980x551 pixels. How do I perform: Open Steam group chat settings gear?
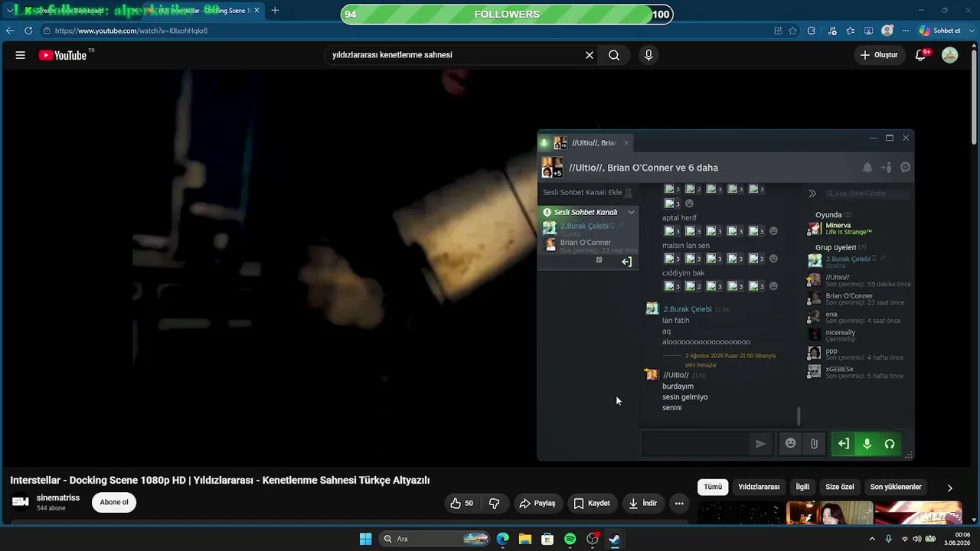[x=905, y=168]
